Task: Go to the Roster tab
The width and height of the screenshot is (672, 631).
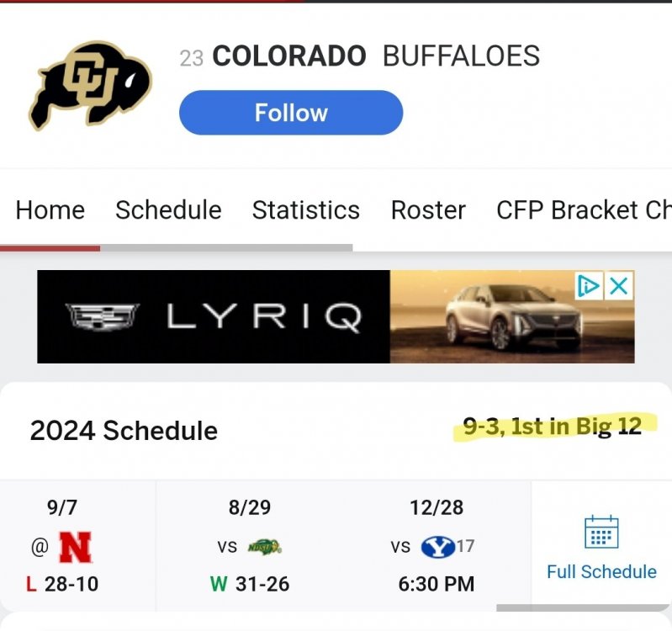Action: coord(428,209)
